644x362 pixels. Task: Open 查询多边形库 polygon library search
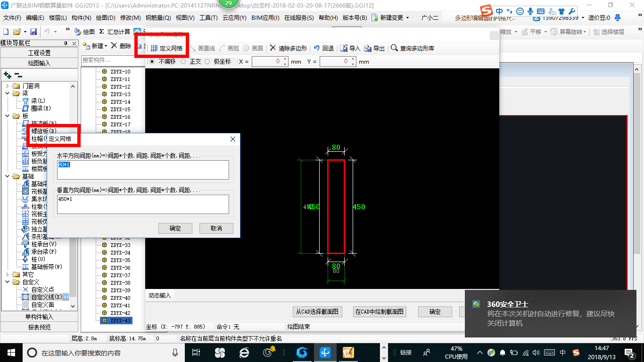tap(413, 48)
